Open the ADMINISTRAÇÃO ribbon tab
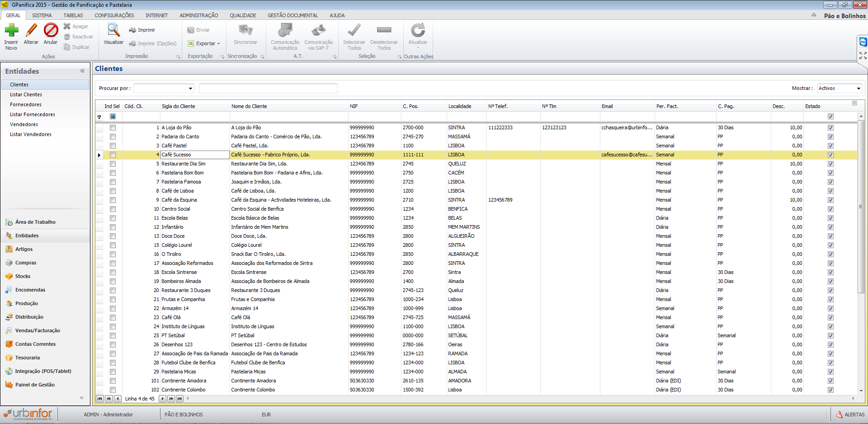The height and width of the screenshot is (424, 868). pos(199,15)
